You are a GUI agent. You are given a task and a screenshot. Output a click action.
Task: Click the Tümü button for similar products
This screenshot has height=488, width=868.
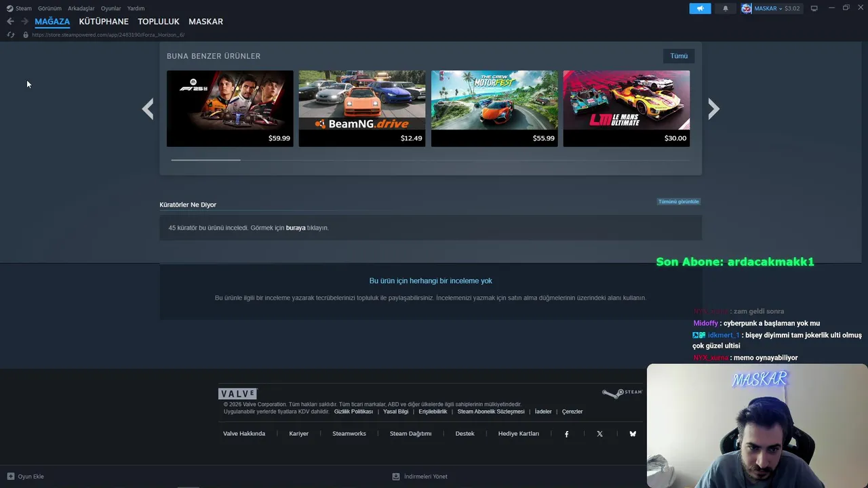click(x=679, y=56)
